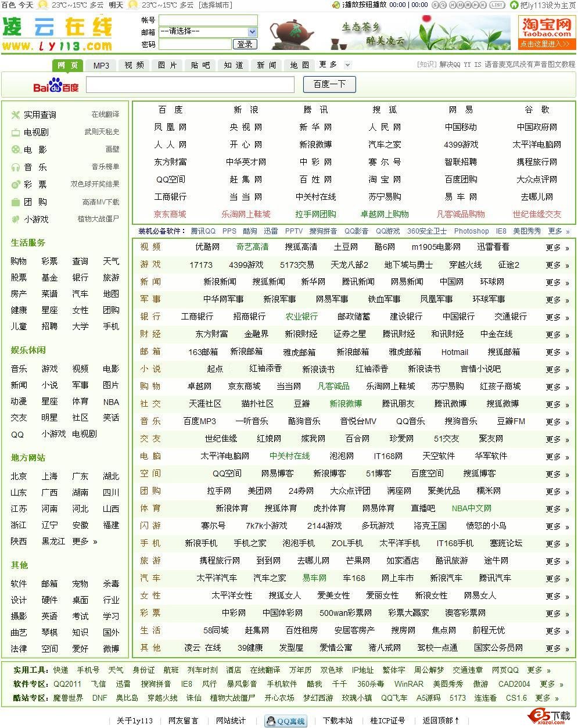Click the QQ离线 penguin button in the footer
This screenshot has width=578, height=728.
(285, 721)
